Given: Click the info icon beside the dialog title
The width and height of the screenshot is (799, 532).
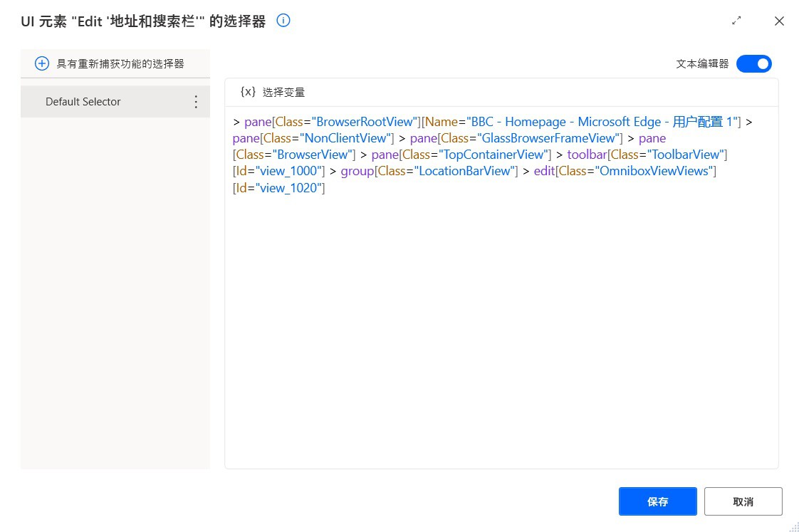Looking at the screenshot, I should pyautogui.click(x=283, y=21).
